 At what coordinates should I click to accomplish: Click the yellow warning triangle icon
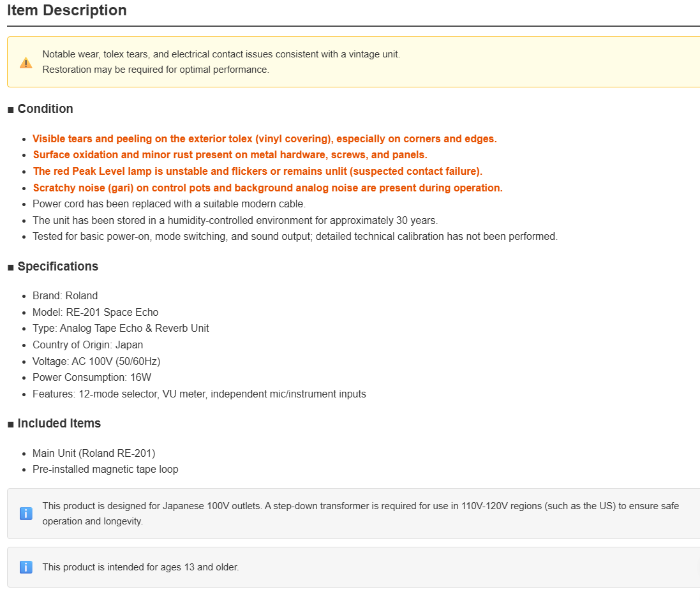coord(26,63)
